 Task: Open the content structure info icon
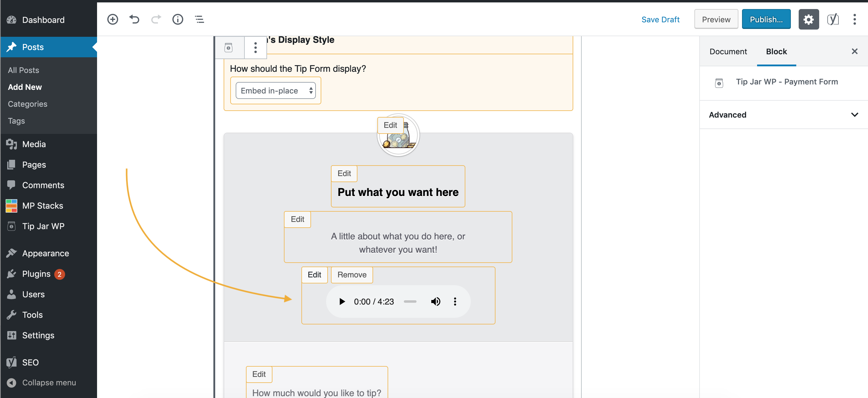tap(178, 19)
